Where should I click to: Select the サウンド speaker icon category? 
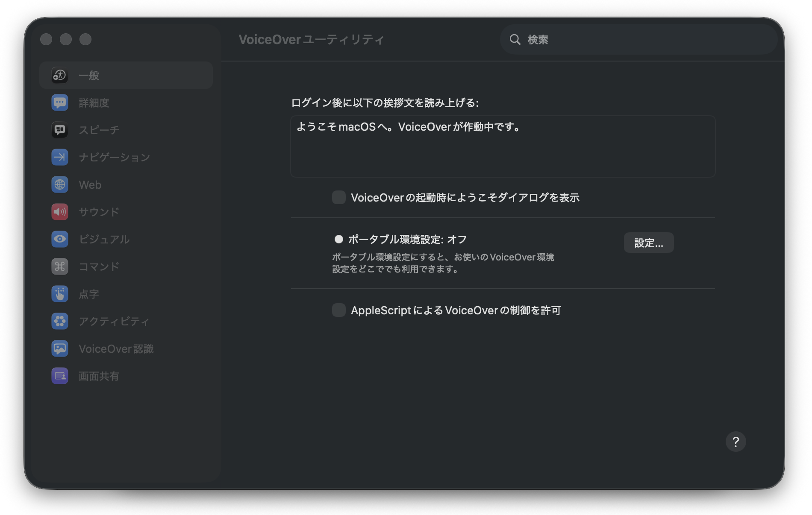60,212
